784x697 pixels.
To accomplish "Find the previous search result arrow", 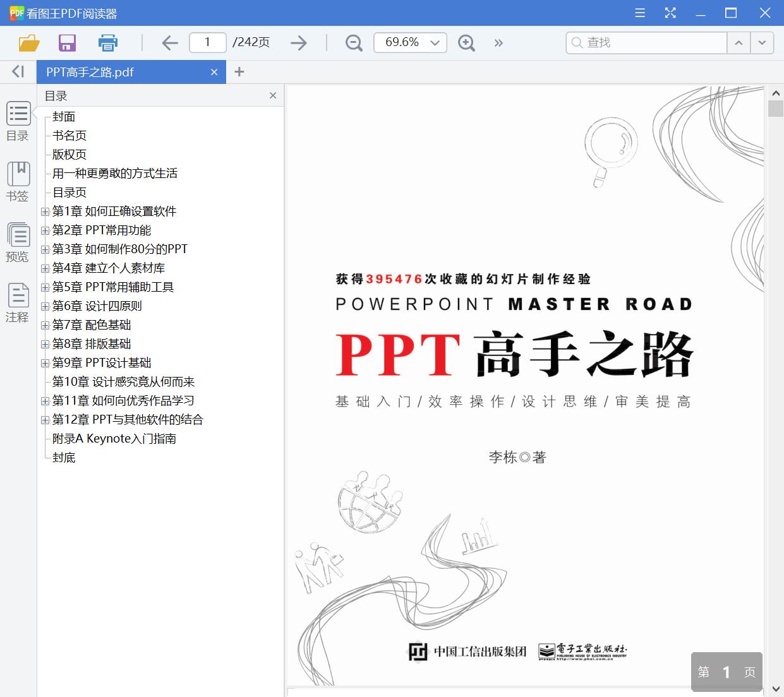I will [x=739, y=43].
